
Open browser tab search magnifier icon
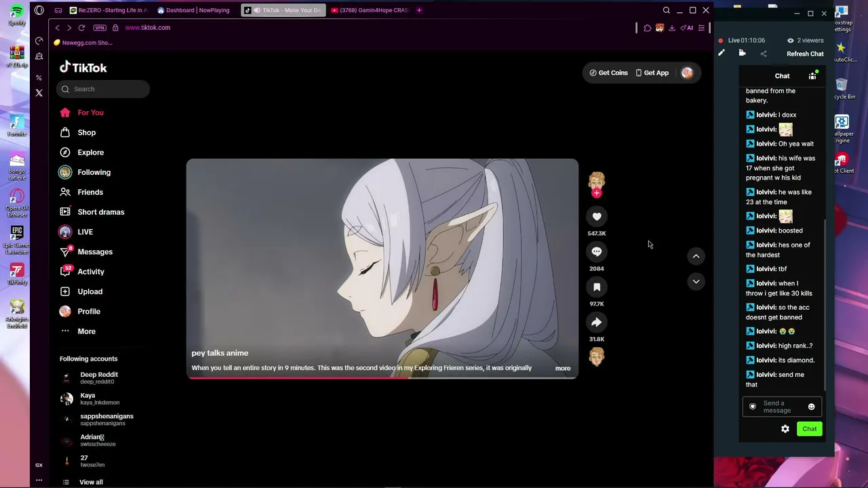667,10
